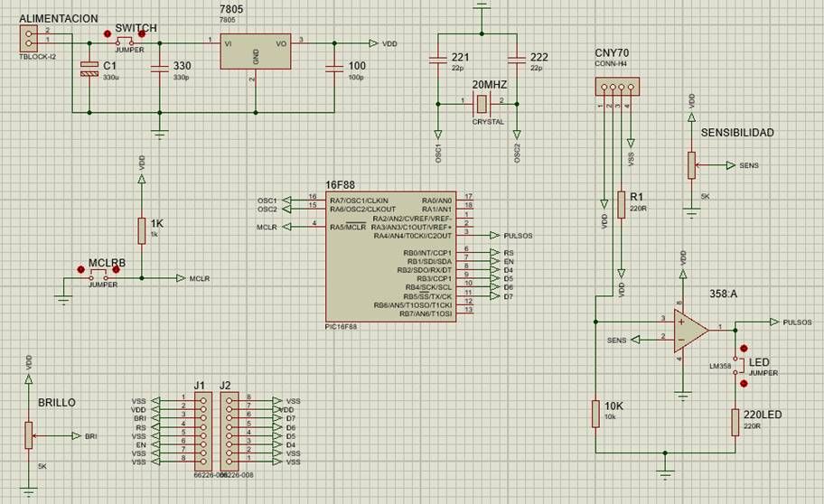Select the 10K resistor below the op-amp input

[x=595, y=414]
